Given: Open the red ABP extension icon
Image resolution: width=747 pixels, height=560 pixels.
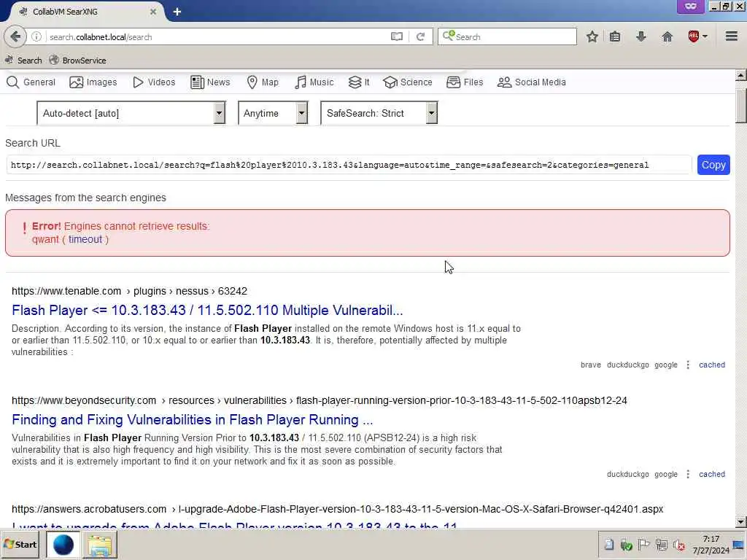Looking at the screenshot, I should click(x=694, y=36).
